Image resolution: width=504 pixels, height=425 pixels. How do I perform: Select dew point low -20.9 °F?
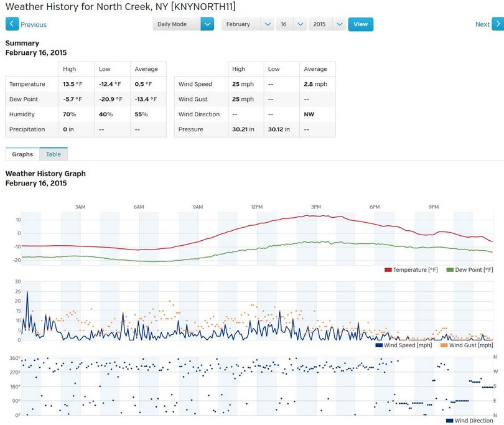111,100
